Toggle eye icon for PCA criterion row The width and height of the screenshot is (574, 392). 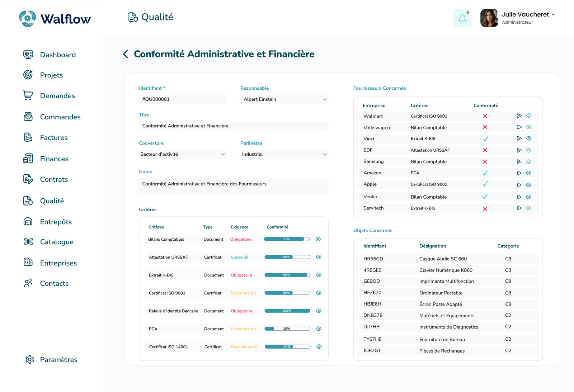coord(319,329)
